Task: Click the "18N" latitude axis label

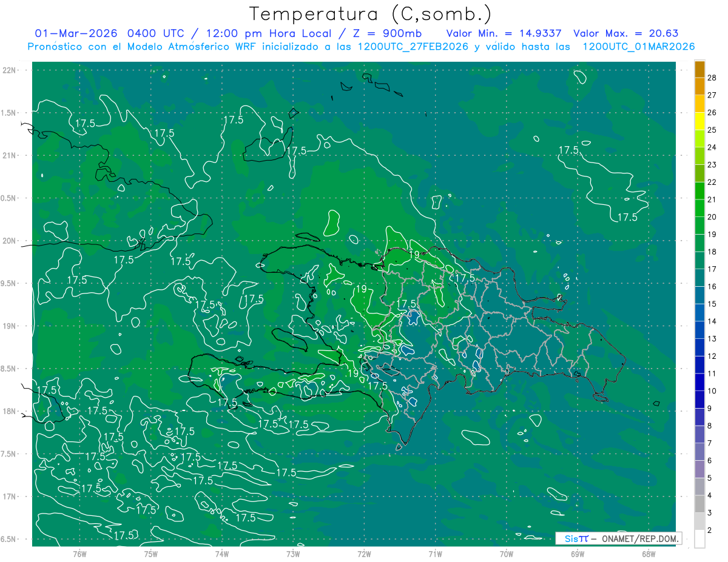Action: click(10, 412)
